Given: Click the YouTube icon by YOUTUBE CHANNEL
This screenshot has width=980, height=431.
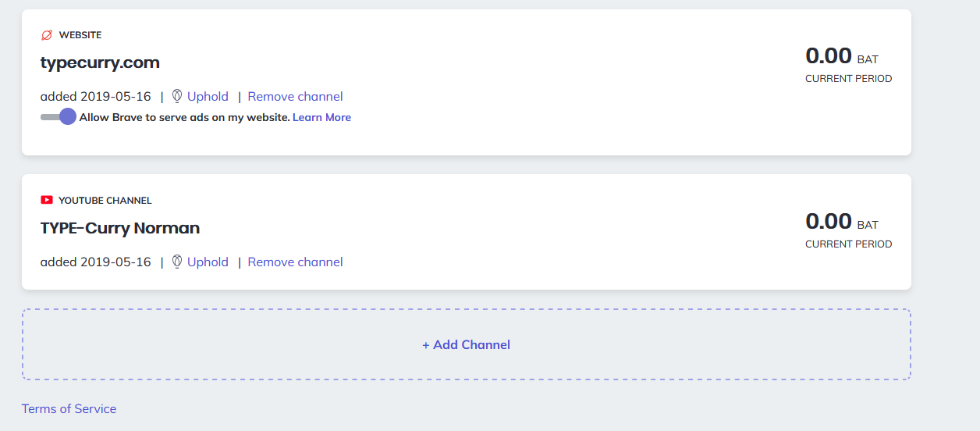Looking at the screenshot, I should [x=47, y=201].
